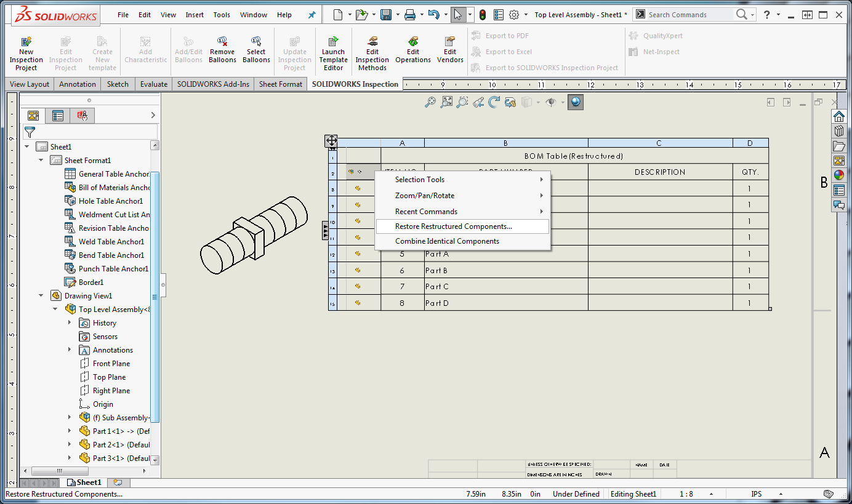Screen dimensions: 852x504
Task: Open Edit Operations tool
Action: [413, 49]
